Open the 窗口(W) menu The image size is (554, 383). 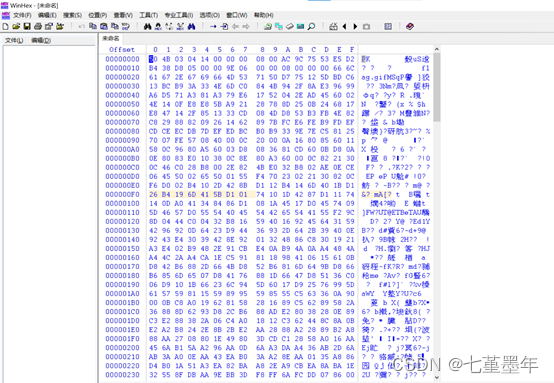[237, 15]
